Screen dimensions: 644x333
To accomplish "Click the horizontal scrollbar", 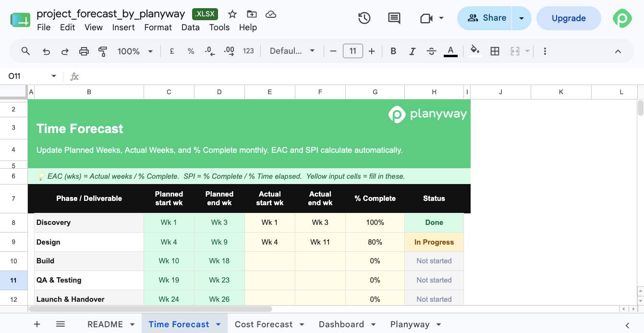I will tap(151, 309).
